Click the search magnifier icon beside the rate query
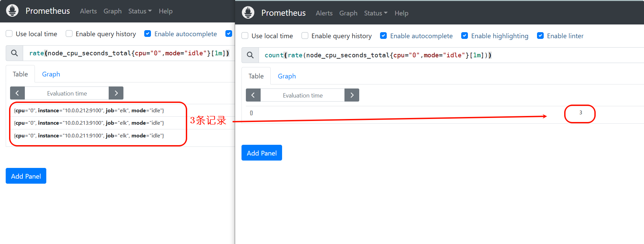Viewport: 644px width, 244px height. click(x=14, y=53)
